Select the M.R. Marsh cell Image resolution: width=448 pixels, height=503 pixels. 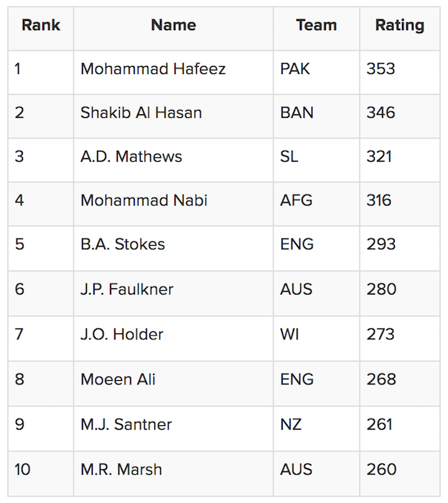click(121, 470)
